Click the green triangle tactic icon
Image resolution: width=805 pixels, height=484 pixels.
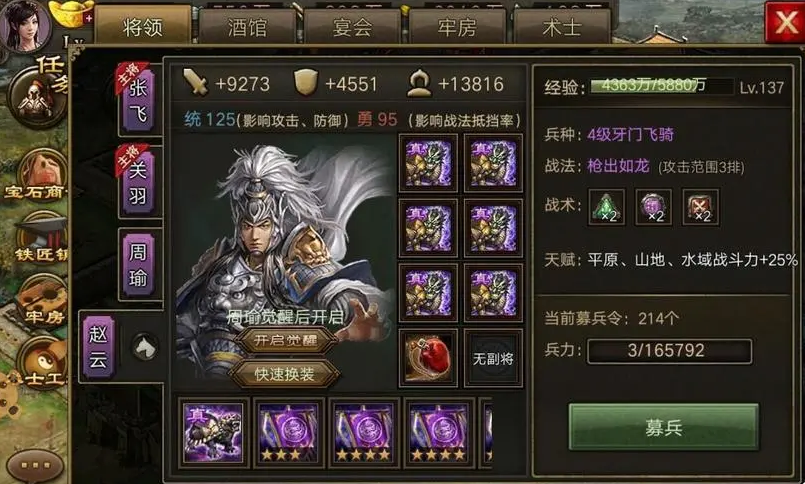click(606, 207)
